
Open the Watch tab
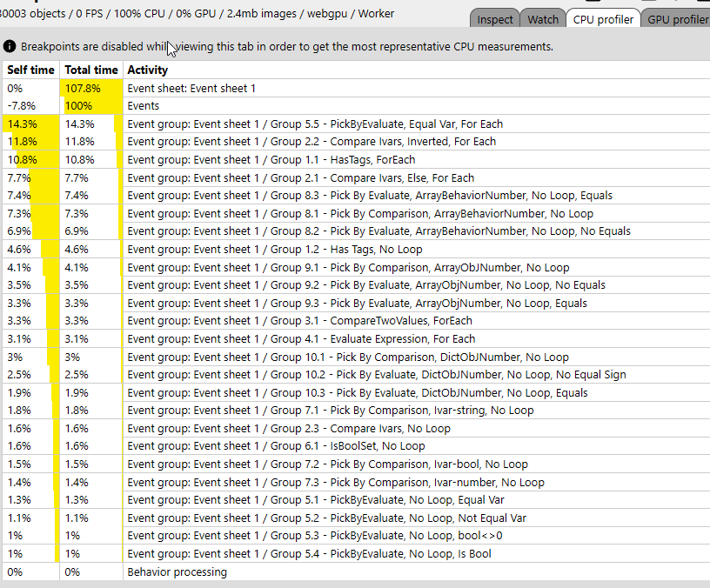[543, 19]
